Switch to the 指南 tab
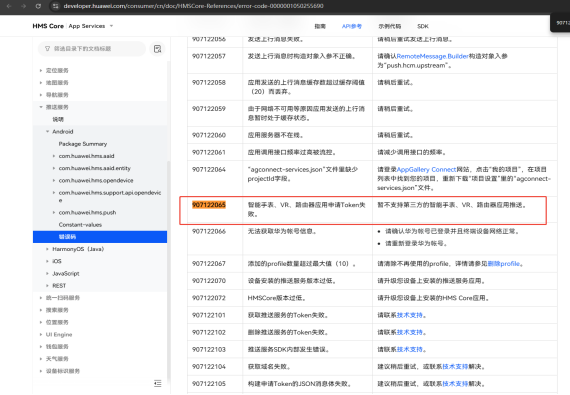 click(x=320, y=26)
